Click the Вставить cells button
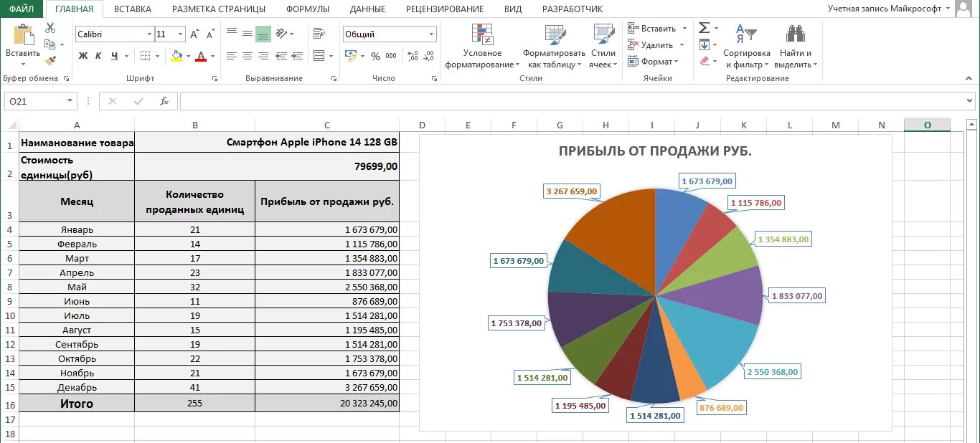Screen dimensions: 980x443 click(657, 28)
